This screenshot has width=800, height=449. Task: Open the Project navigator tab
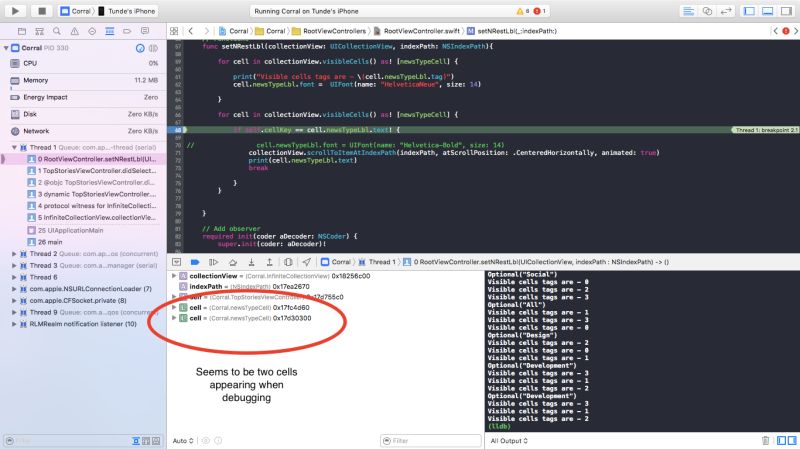21,31
